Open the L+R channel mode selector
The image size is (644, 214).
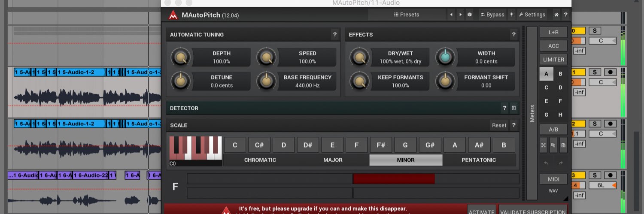(553, 32)
